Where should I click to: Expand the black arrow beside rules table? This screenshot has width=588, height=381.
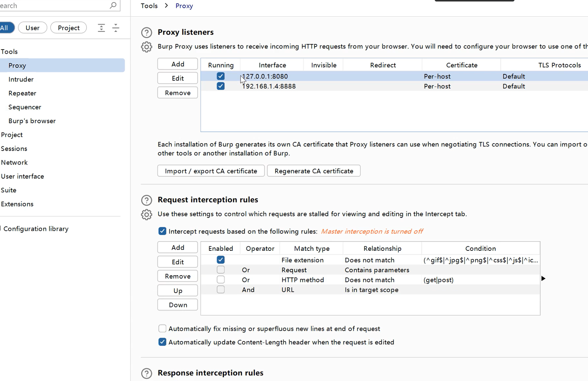pos(543,278)
